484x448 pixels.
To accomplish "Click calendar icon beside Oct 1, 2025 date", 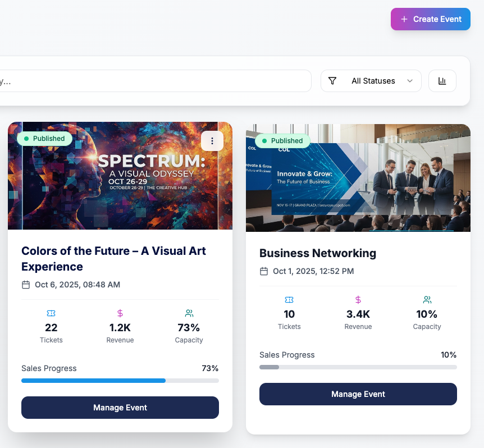I will (264, 271).
